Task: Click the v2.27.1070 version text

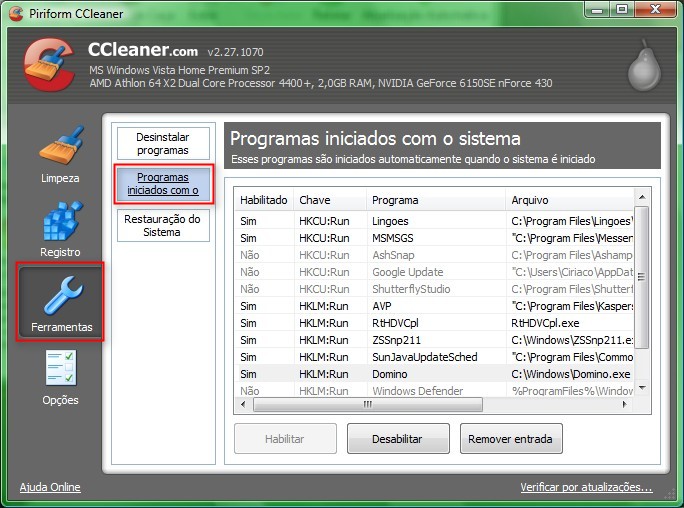Action: coord(236,52)
